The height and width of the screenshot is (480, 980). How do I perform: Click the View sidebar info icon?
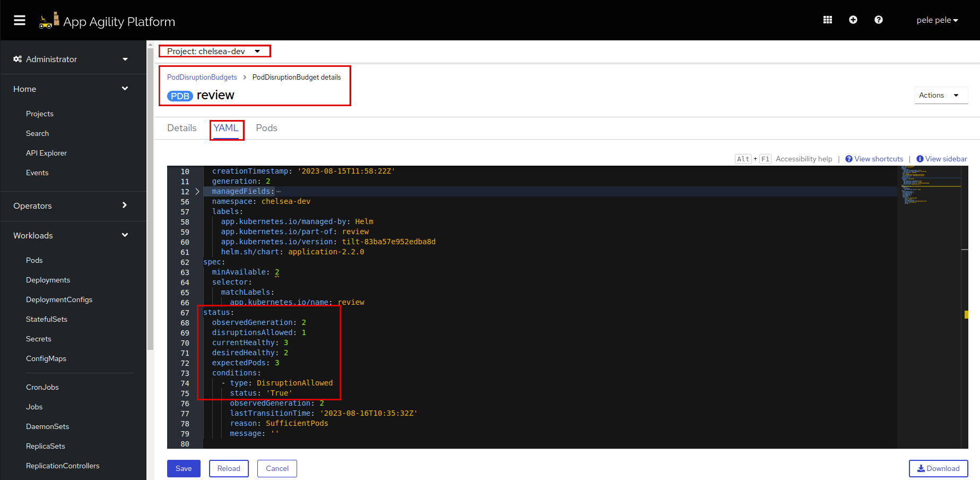pyautogui.click(x=920, y=158)
